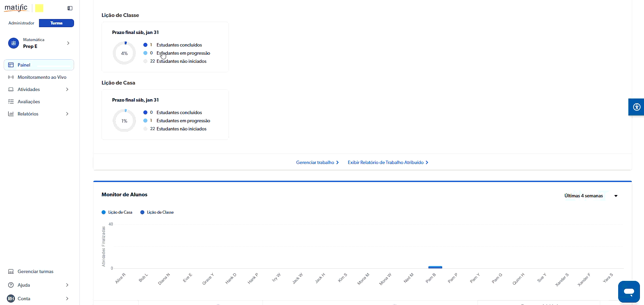Toggle Lição de Casa legend series
The width and height of the screenshot is (644, 305).
tap(117, 212)
